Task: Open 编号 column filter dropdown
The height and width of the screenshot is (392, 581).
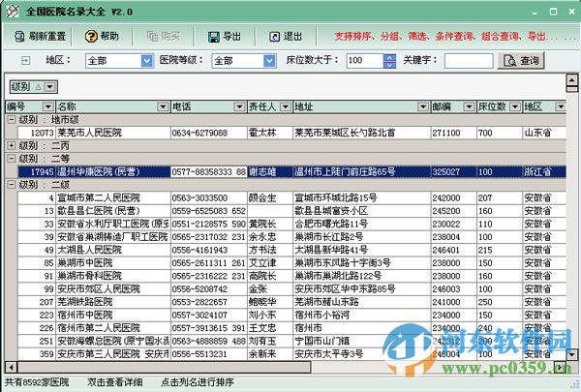Action: click(x=47, y=106)
